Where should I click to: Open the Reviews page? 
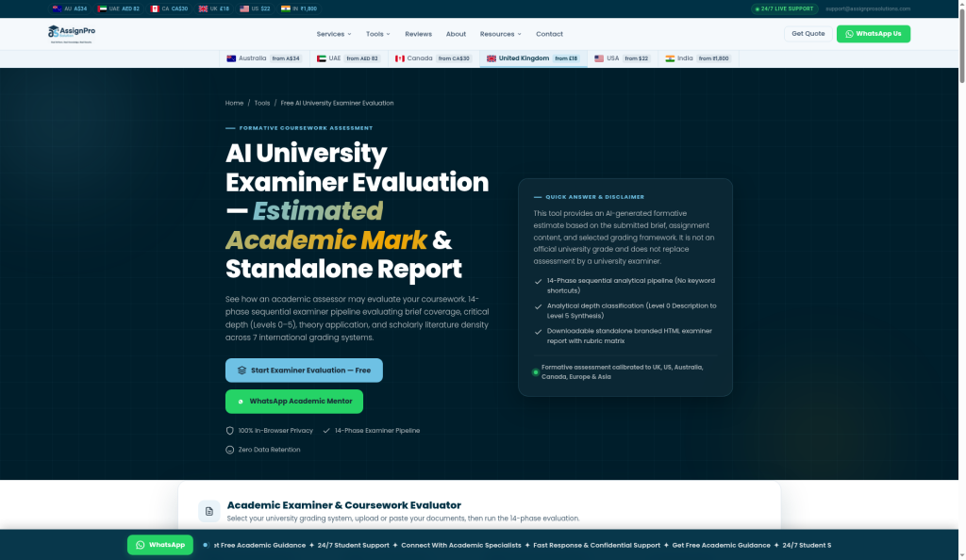(x=418, y=34)
